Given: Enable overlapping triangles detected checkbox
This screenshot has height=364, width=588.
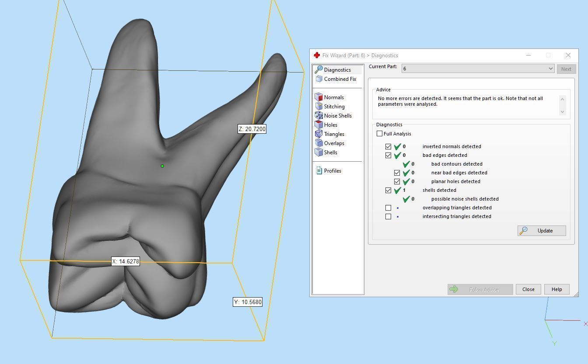Looking at the screenshot, I should tap(388, 208).
